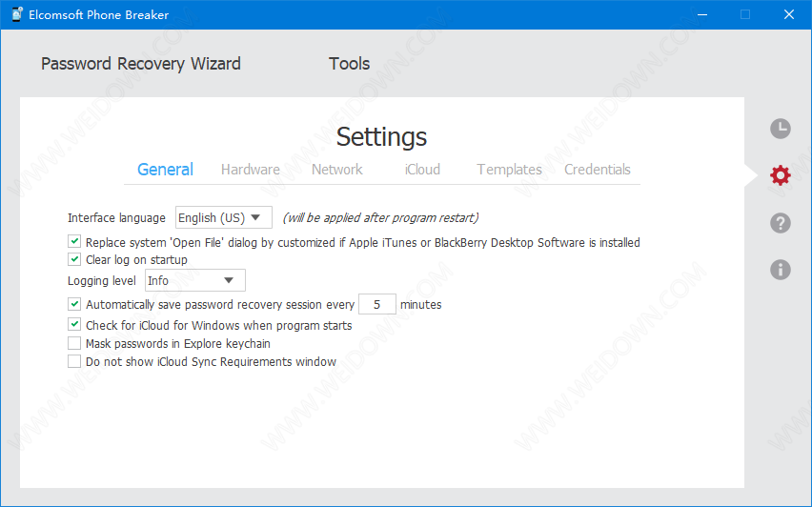812x507 pixels.
Task: Select the Templates settings tab
Action: pyautogui.click(x=509, y=170)
